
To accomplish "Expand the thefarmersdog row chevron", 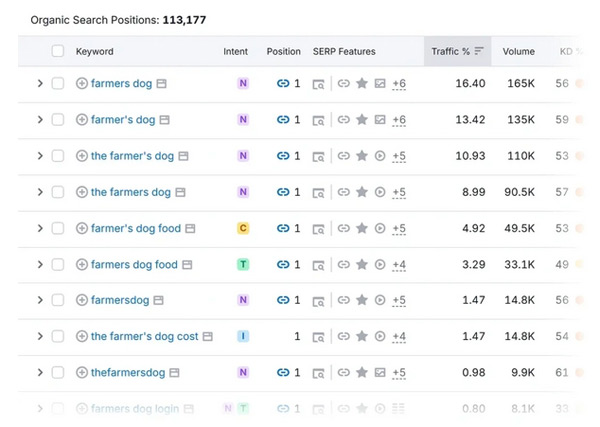I will pos(40,373).
